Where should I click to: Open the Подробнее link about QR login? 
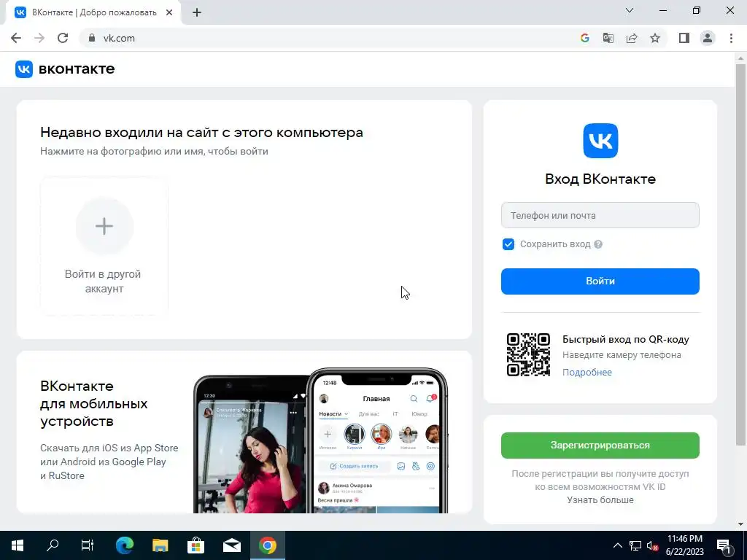(587, 373)
